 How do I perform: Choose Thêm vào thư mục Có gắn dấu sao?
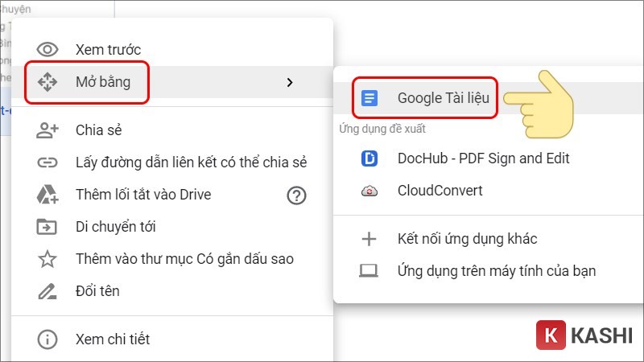click(172, 259)
